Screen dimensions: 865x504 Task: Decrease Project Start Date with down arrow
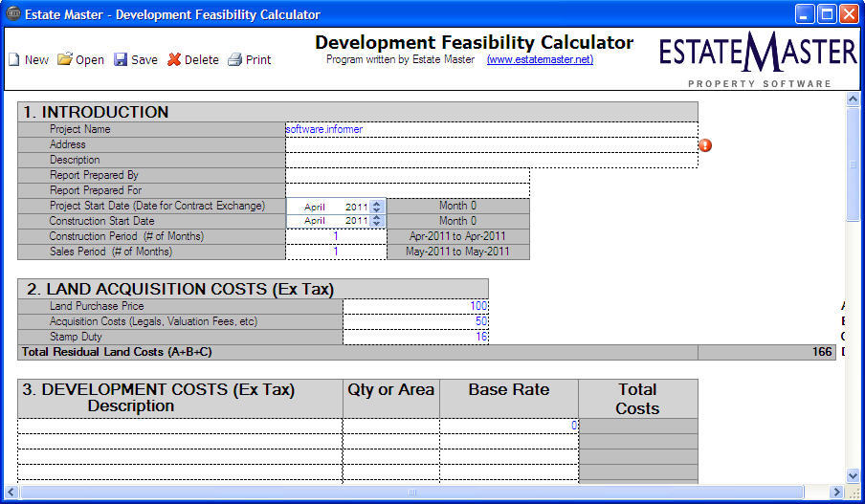tap(377, 210)
